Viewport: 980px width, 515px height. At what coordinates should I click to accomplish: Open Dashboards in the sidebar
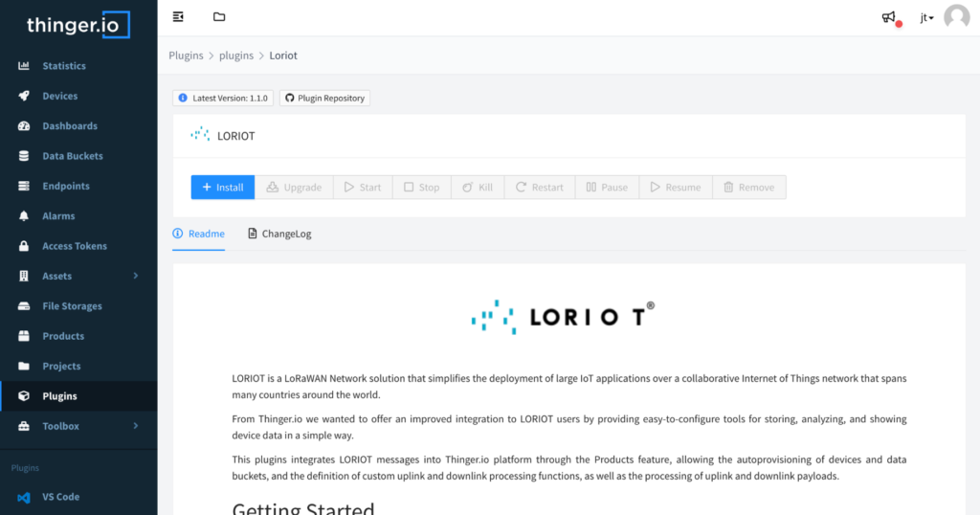click(78, 125)
